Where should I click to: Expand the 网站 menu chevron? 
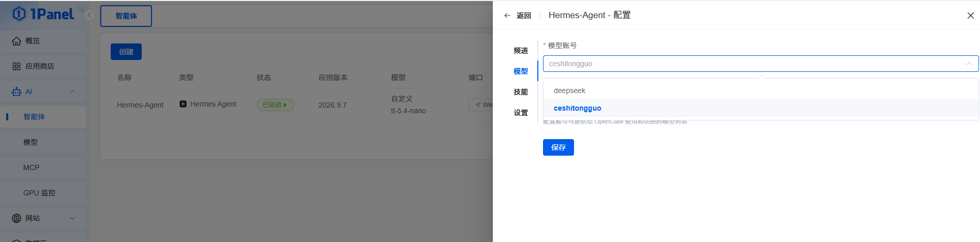point(72,218)
